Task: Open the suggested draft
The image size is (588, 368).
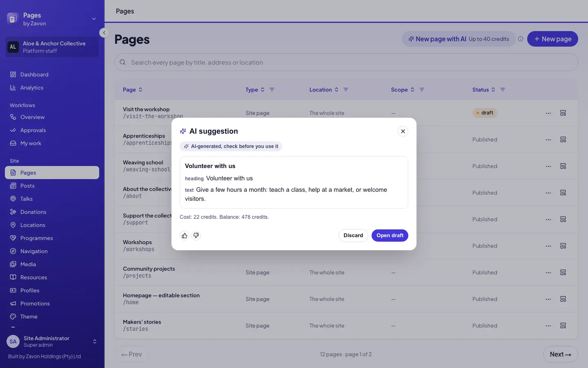Action: point(390,236)
